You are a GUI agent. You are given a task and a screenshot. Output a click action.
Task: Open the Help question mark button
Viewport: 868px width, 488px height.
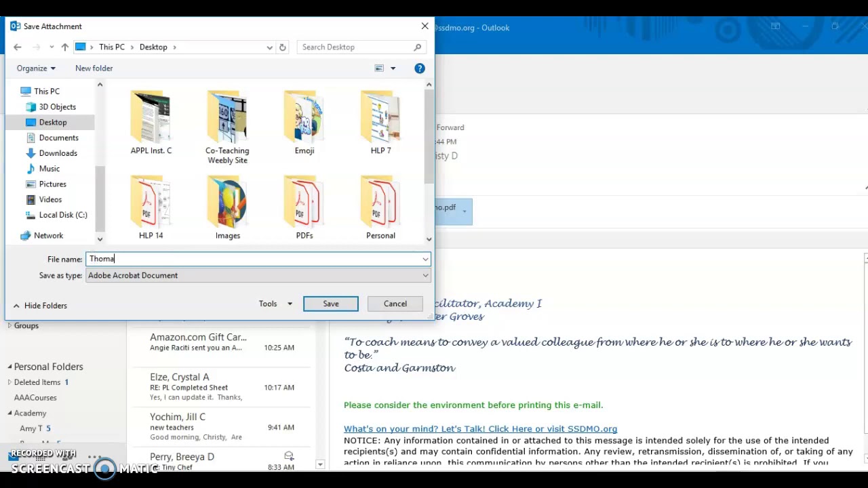click(420, 68)
